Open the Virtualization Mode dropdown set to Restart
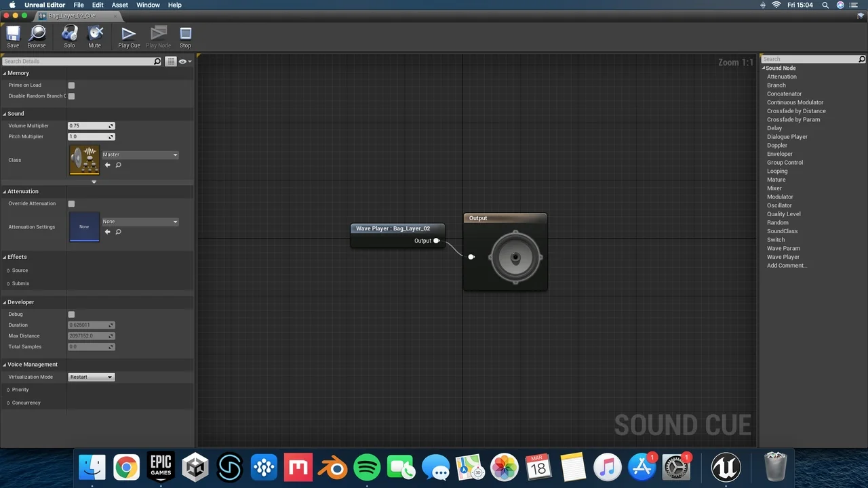Screen dimensions: 868x488 (91, 377)
